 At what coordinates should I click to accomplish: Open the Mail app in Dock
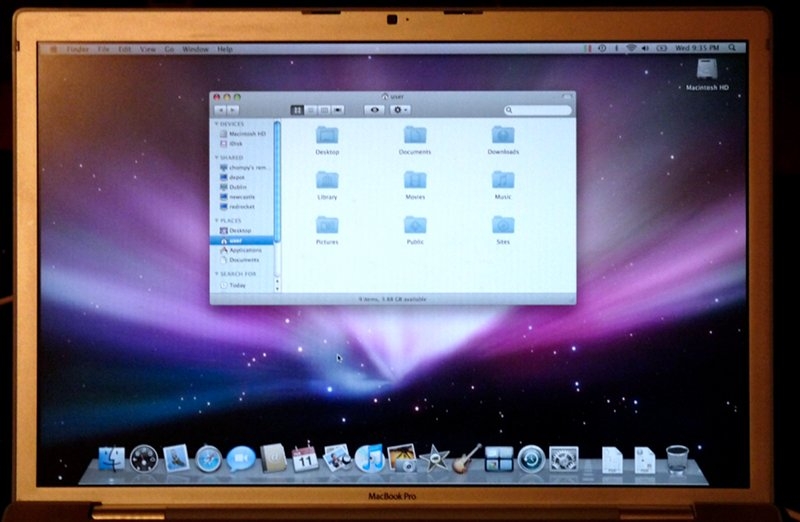tap(176, 458)
